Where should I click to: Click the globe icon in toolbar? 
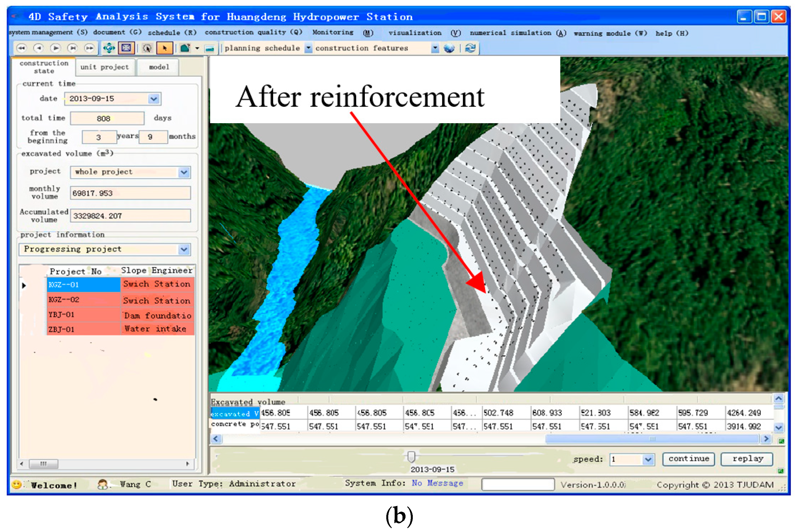click(x=449, y=48)
